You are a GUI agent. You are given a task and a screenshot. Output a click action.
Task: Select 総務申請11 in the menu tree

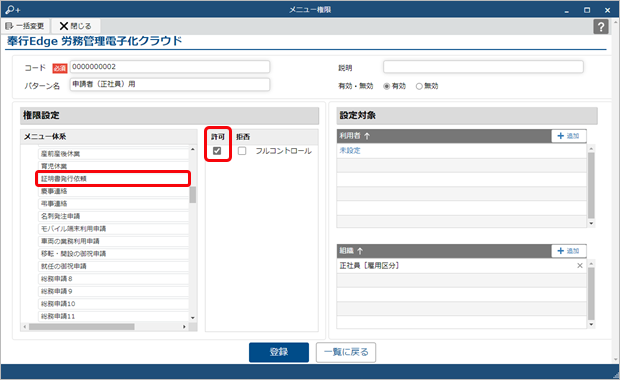[113, 316]
